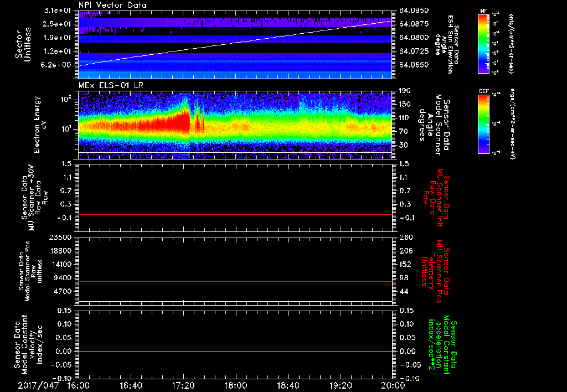Click the 190 scanner angle tick

coord(405,91)
